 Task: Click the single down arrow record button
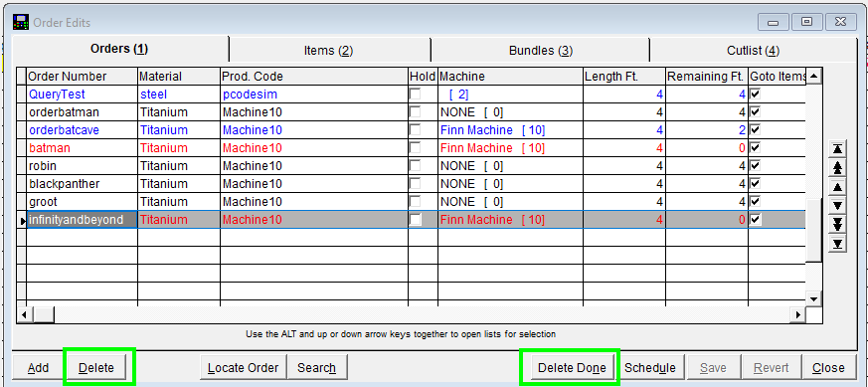(837, 205)
